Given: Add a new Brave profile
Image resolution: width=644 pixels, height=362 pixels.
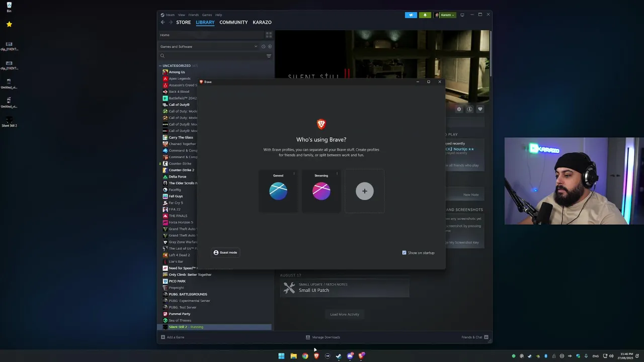Looking at the screenshot, I should (365, 191).
